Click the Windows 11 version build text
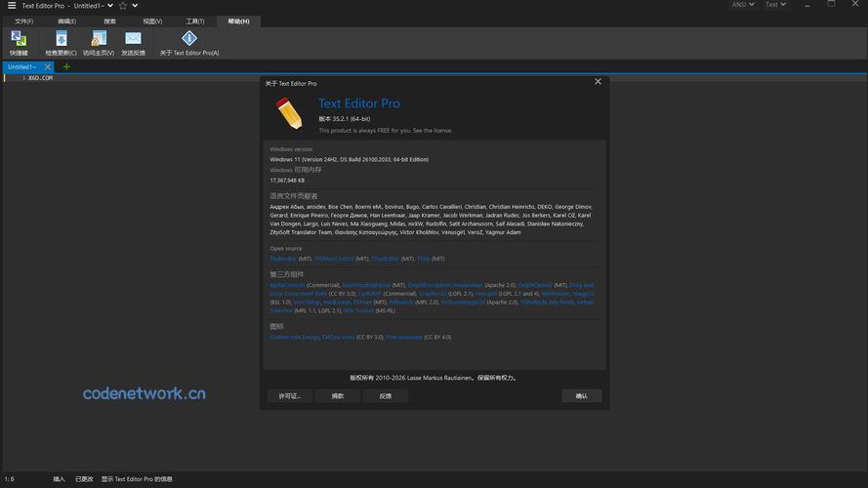Image resolution: width=868 pixels, height=488 pixels. [350, 159]
